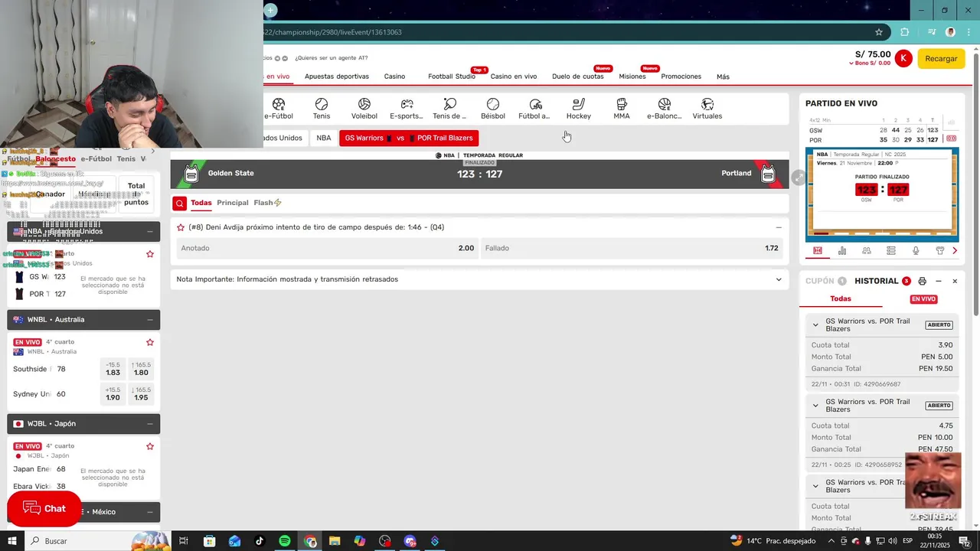The width and height of the screenshot is (980, 551).
Task: Expand second GS Warriors bet, PEN 10.00
Action: point(815,405)
